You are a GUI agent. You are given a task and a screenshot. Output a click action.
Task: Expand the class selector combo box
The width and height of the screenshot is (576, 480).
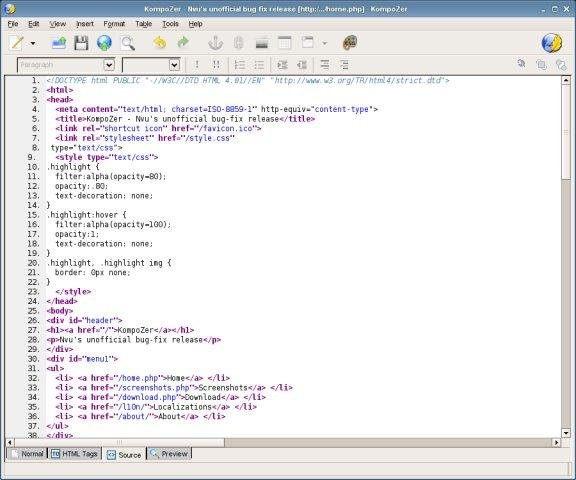tap(151, 65)
